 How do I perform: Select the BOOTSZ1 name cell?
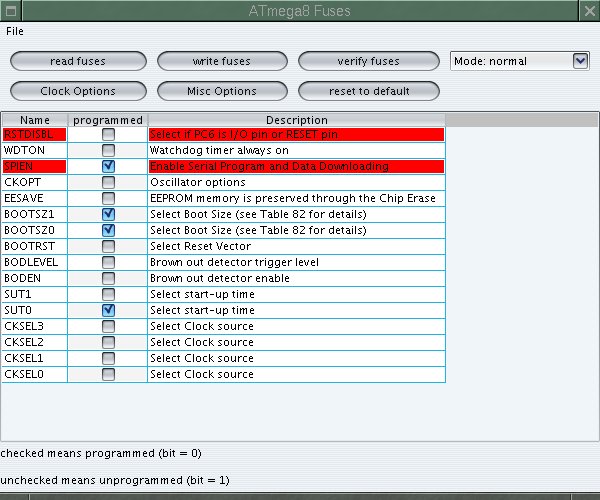pyautogui.click(x=35, y=214)
